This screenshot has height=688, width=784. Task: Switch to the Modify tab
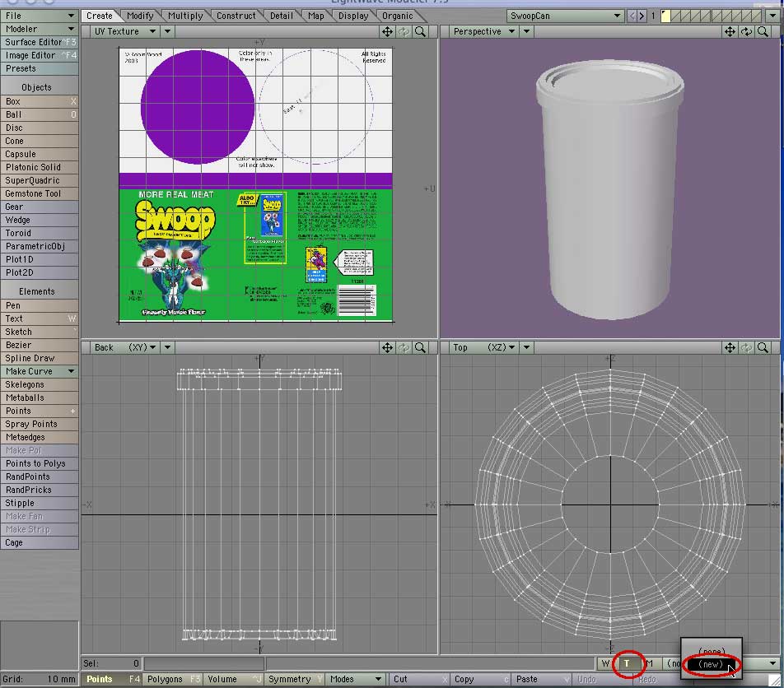tap(140, 16)
